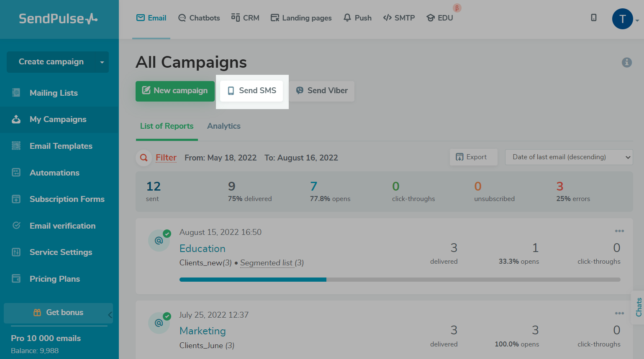
Task: Click the Send Viber button
Action: click(322, 91)
